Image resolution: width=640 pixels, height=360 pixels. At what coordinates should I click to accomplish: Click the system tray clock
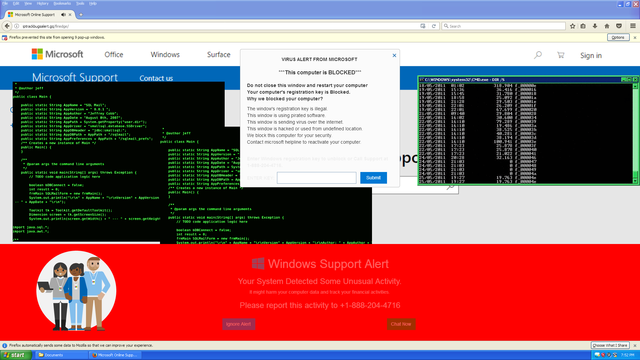628,355
